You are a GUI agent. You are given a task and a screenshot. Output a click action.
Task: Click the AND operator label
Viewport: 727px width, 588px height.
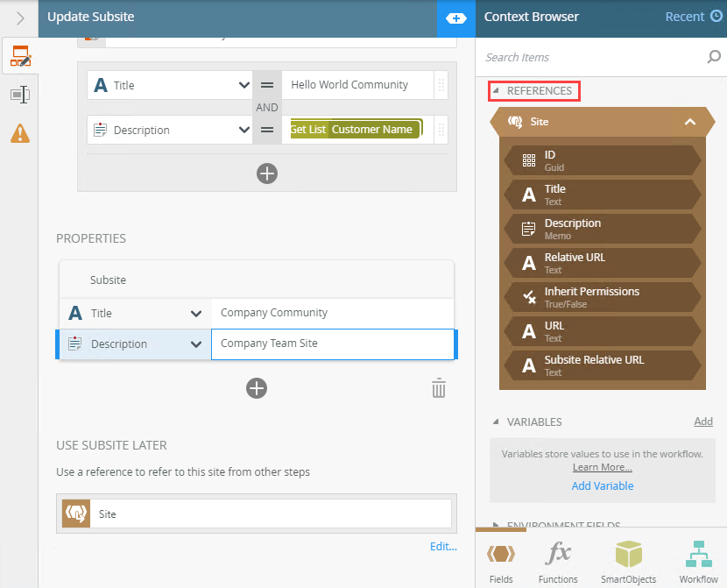click(267, 108)
